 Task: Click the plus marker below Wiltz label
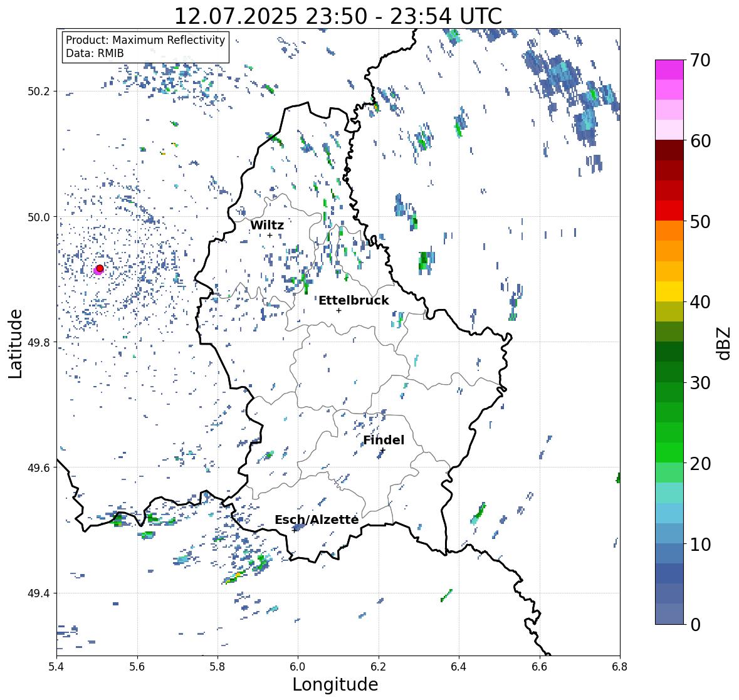(270, 235)
